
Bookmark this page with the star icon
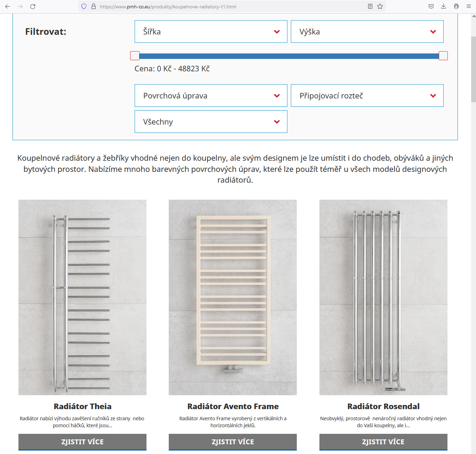[x=380, y=7]
